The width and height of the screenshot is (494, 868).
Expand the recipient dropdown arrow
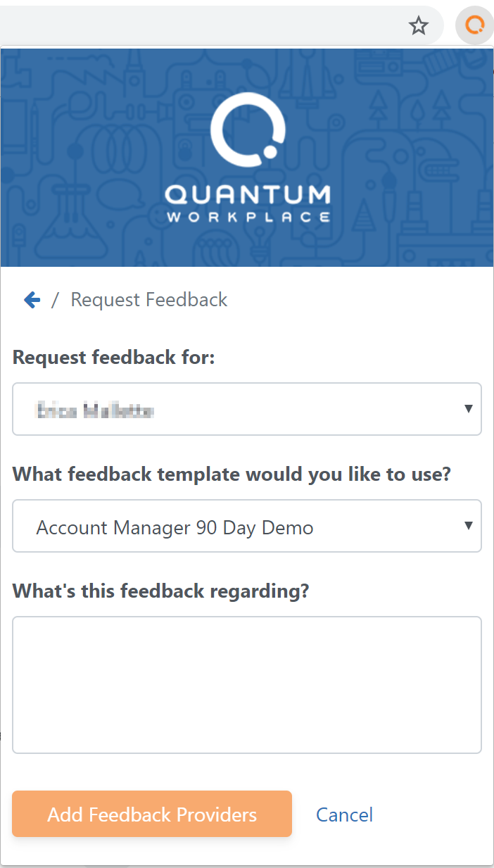click(x=469, y=409)
